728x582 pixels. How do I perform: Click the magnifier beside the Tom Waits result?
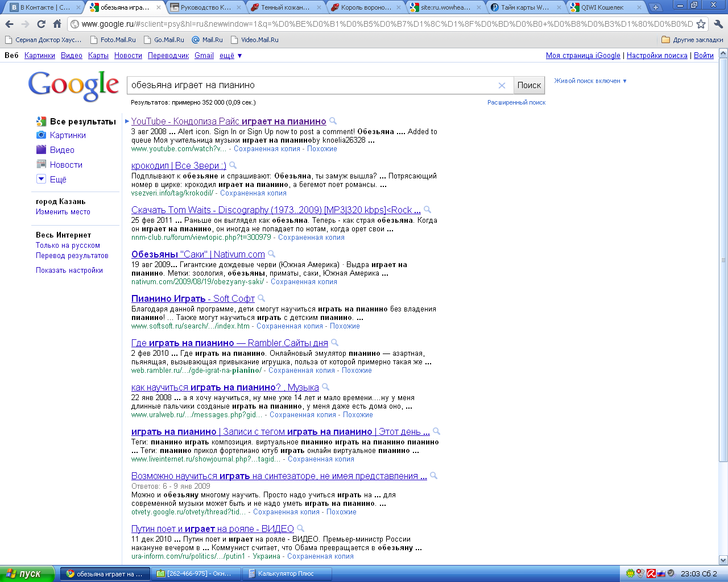point(427,210)
